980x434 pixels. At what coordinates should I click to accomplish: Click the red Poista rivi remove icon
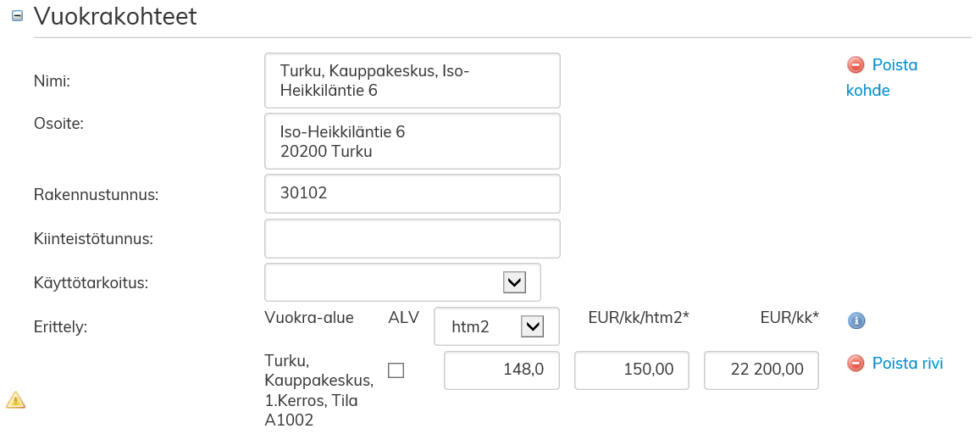click(855, 364)
